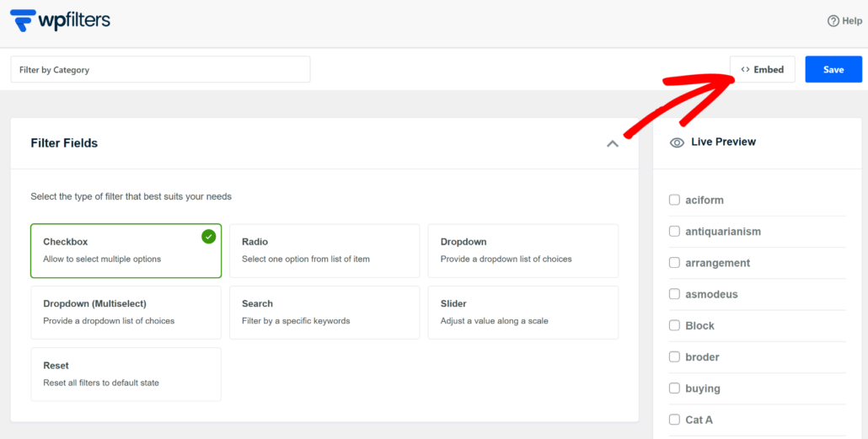
Task: Click the Filter Fields heading
Action: (x=64, y=143)
